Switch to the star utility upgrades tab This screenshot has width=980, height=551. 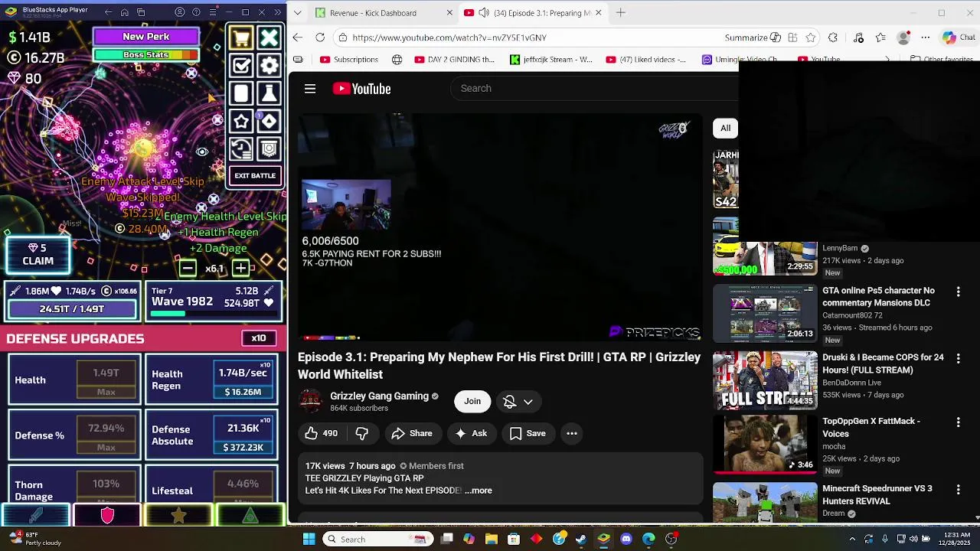click(178, 516)
